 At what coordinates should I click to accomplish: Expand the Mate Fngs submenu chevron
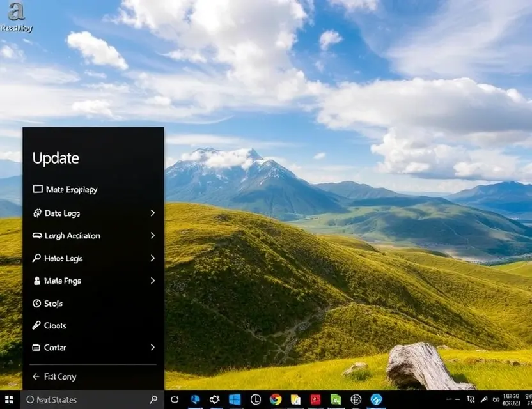tap(153, 281)
